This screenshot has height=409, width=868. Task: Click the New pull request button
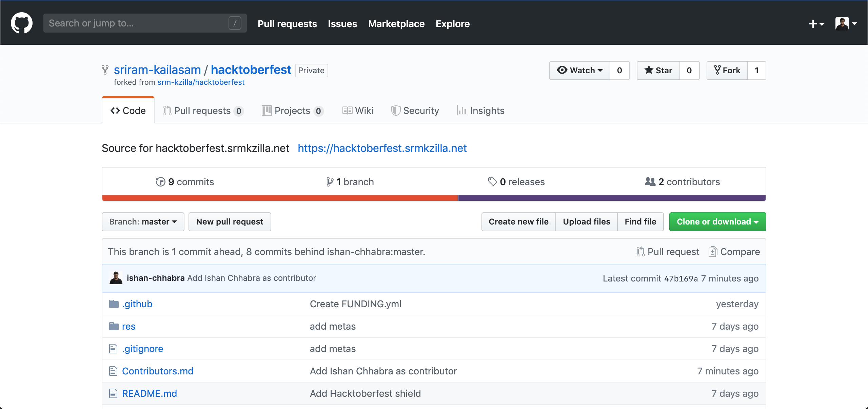(x=230, y=221)
